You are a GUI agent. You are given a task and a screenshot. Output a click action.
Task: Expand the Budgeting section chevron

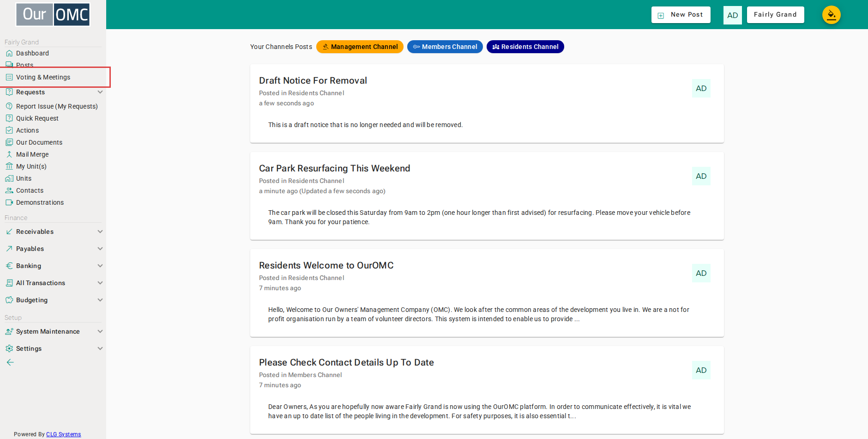tap(100, 300)
